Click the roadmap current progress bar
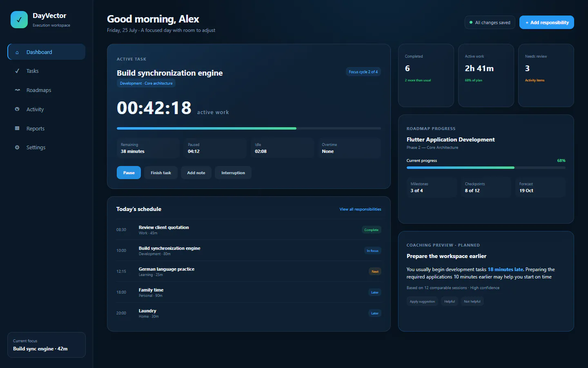The image size is (588, 368). click(x=486, y=168)
